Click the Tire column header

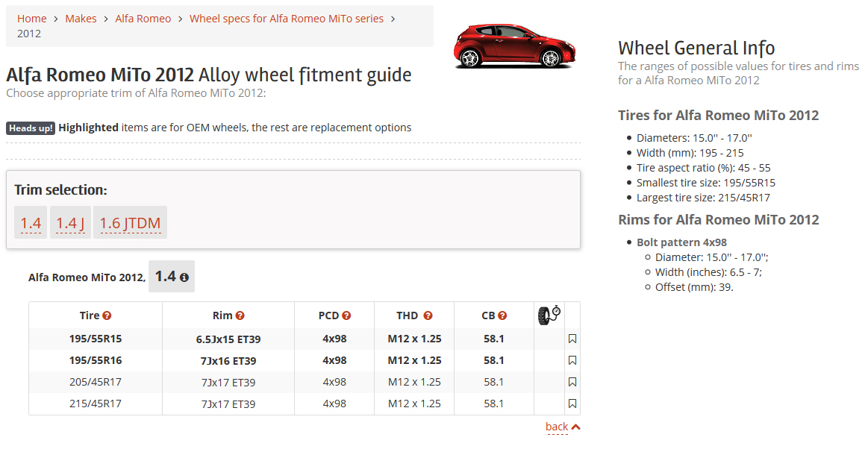pos(96,315)
